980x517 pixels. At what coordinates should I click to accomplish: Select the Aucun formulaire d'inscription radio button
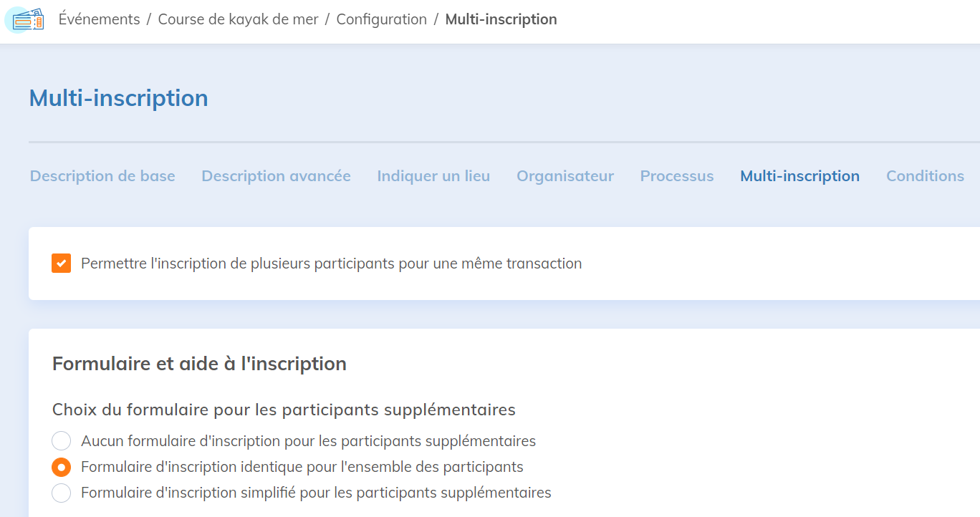pos(62,441)
